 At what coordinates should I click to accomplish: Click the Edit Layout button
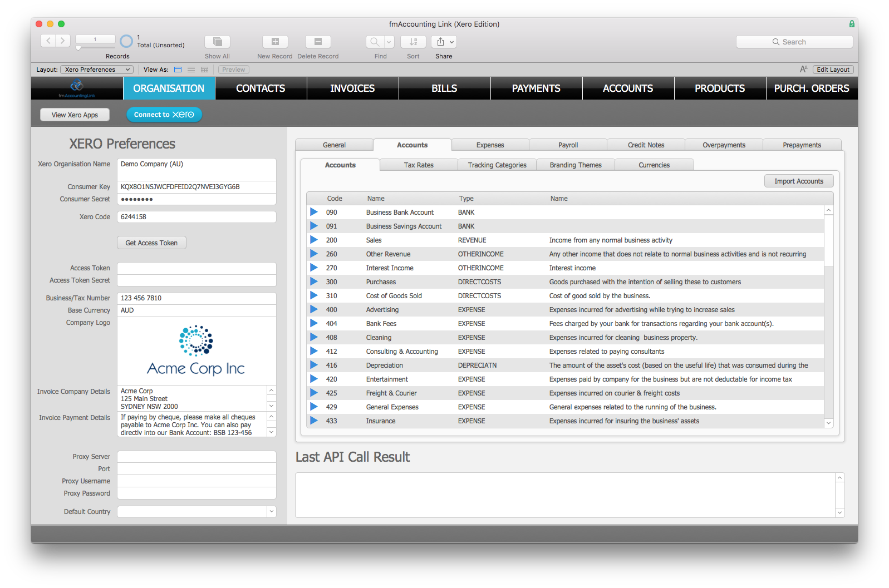(833, 70)
